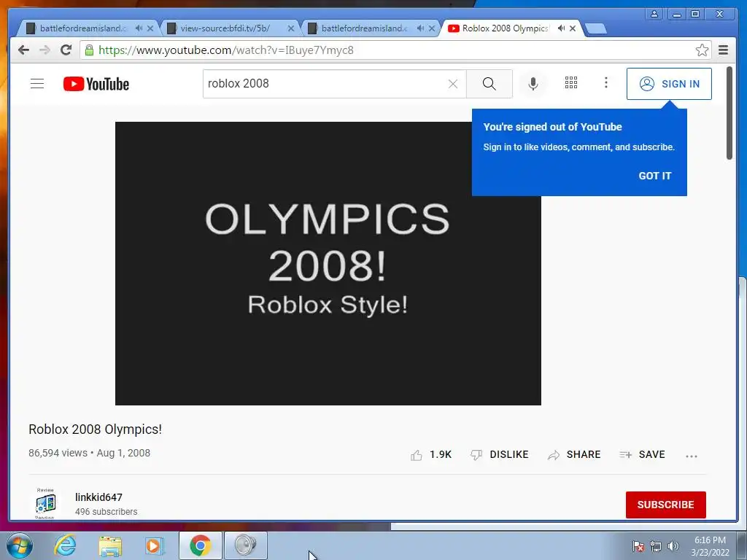
Task: Select the Roblox 2008 Olympics tab
Action: pyautogui.click(x=505, y=28)
